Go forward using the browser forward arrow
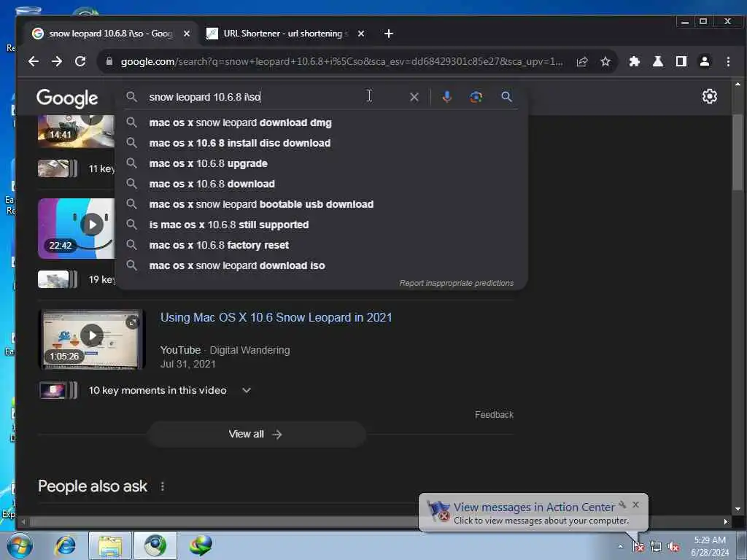 [57, 61]
